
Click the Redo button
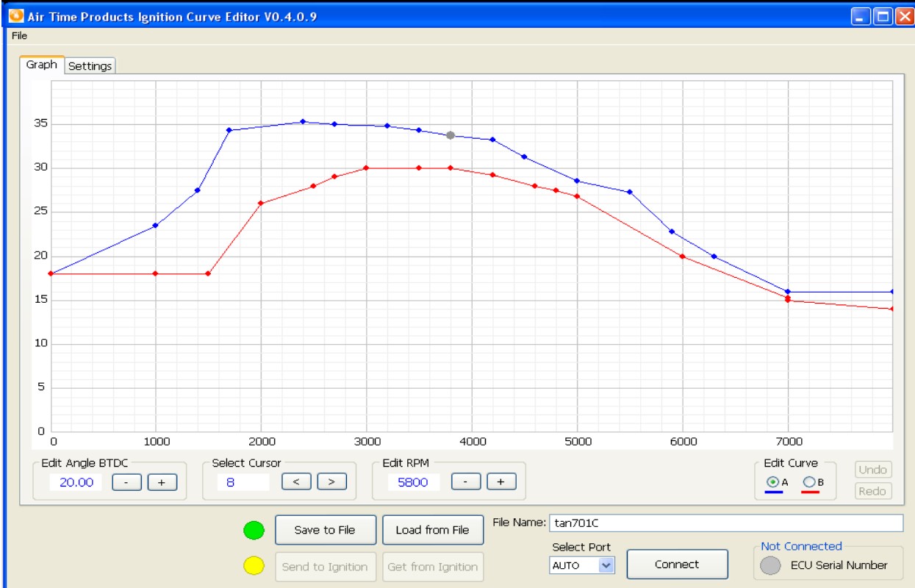[x=872, y=491]
